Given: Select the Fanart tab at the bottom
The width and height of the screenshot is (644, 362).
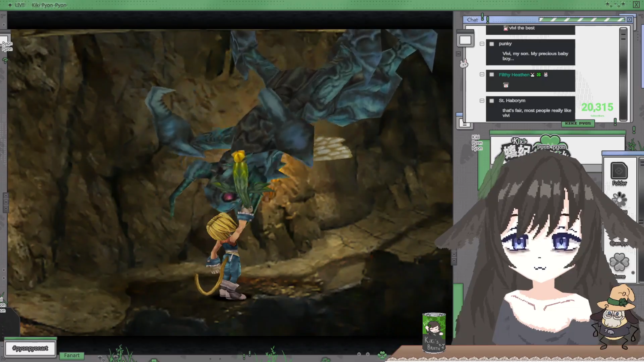Looking at the screenshot, I should point(72,356).
